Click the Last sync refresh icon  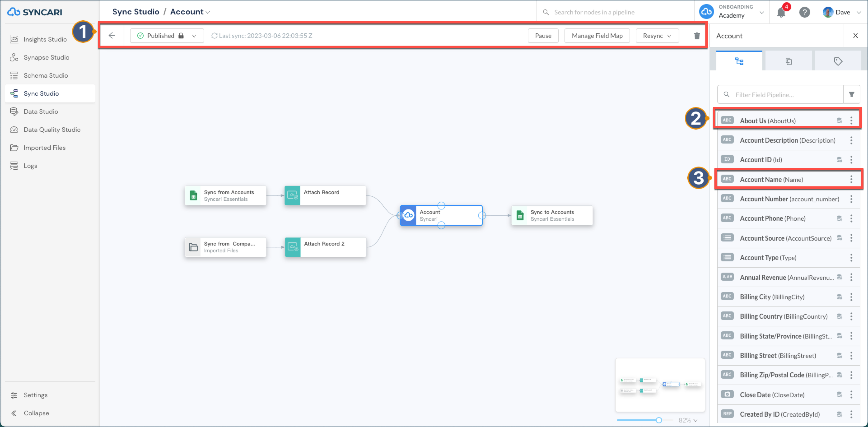coord(214,35)
